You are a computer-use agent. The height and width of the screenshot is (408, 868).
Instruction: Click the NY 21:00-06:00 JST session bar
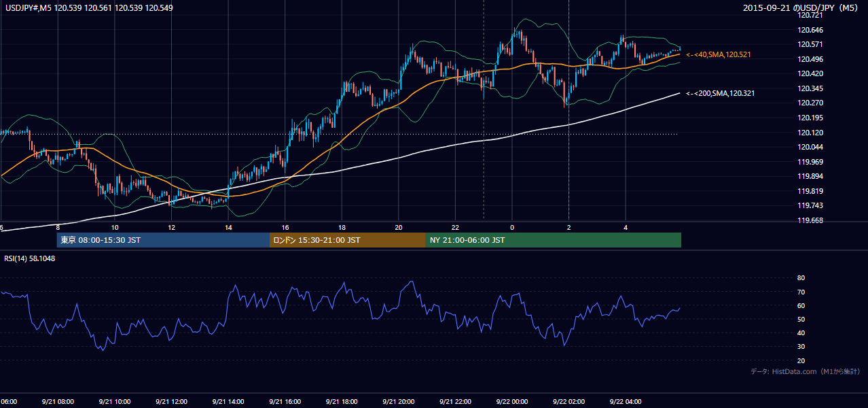click(x=554, y=240)
